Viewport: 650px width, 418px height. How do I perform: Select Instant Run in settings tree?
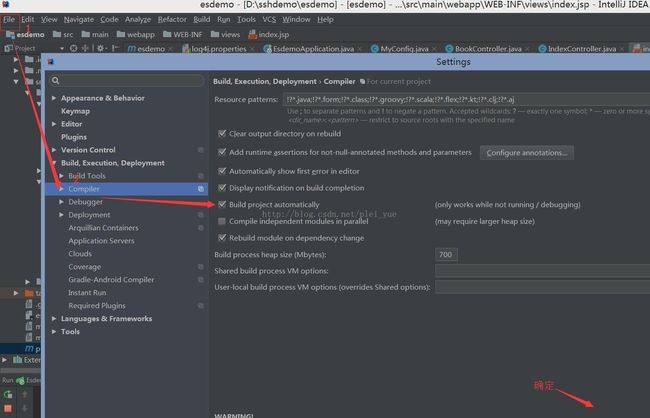(87, 292)
